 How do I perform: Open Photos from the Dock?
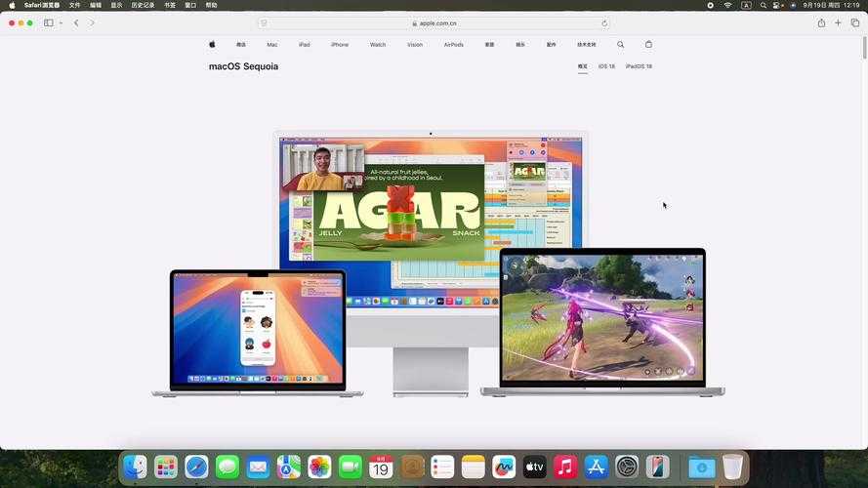click(x=319, y=468)
